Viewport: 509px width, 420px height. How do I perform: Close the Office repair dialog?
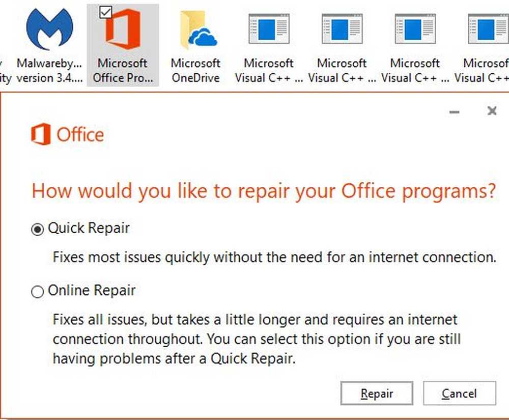pos(492,111)
